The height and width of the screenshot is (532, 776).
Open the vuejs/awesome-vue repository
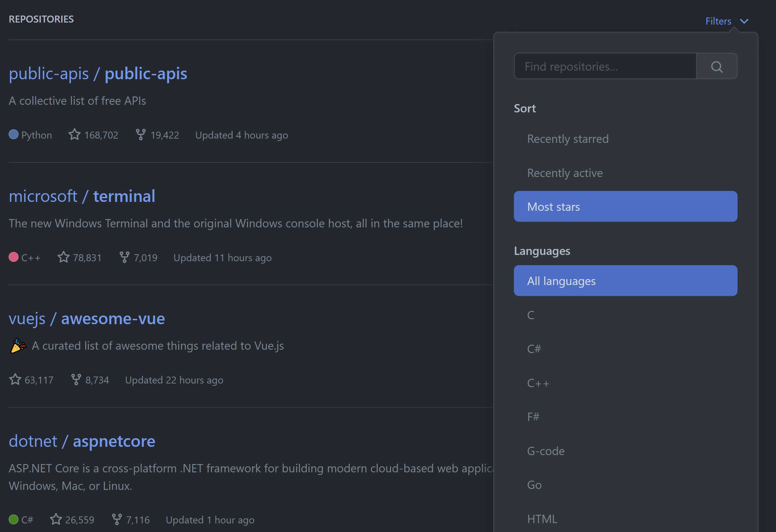coord(86,318)
